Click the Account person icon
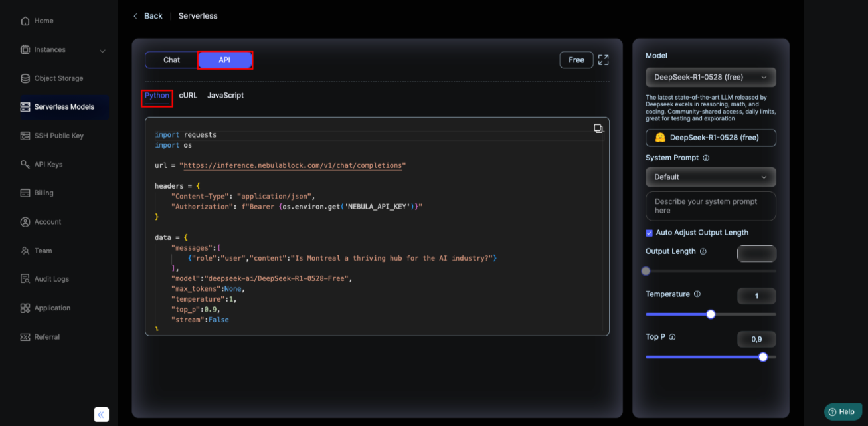The image size is (868, 426). 25,222
